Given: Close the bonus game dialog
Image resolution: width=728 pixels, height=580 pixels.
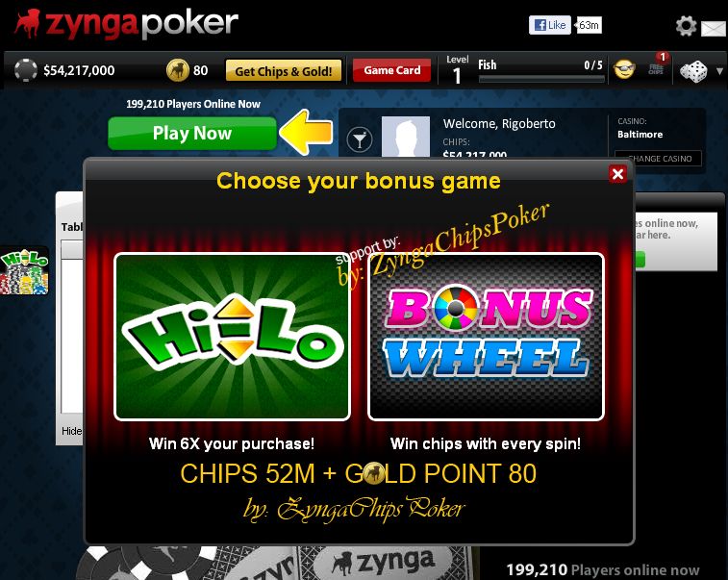Looking at the screenshot, I should point(617,174).
